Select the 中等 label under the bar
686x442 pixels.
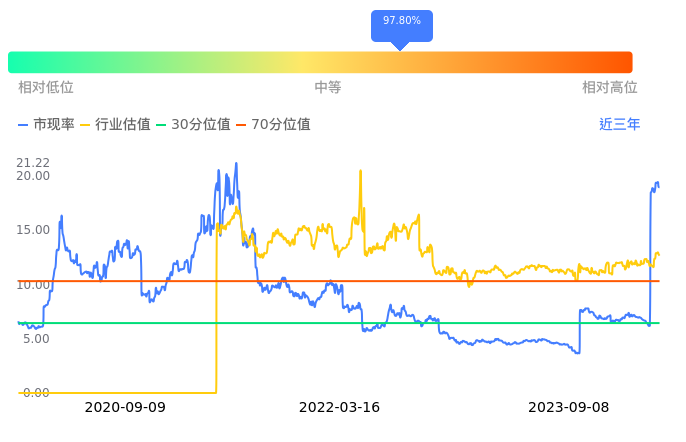pyautogui.click(x=328, y=88)
